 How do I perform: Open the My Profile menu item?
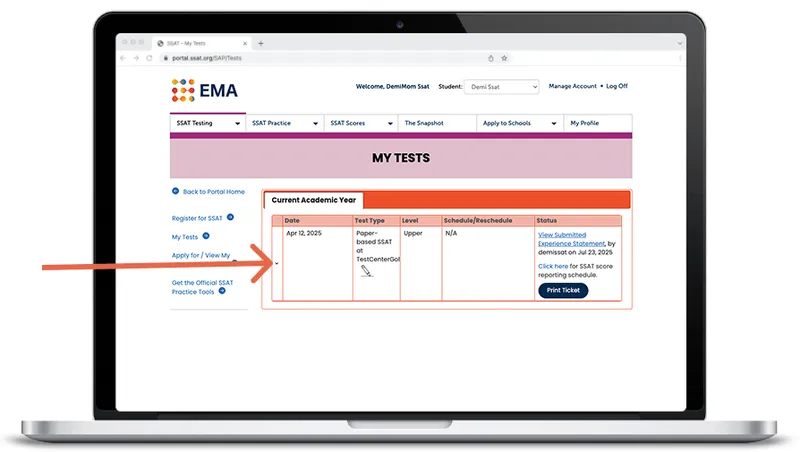(x=597, y=123)
